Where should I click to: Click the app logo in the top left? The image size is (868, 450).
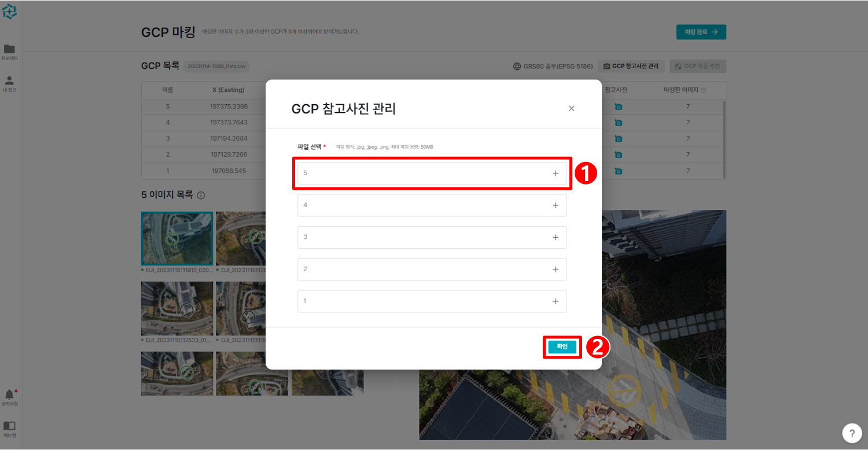click(x=9, y=12)
